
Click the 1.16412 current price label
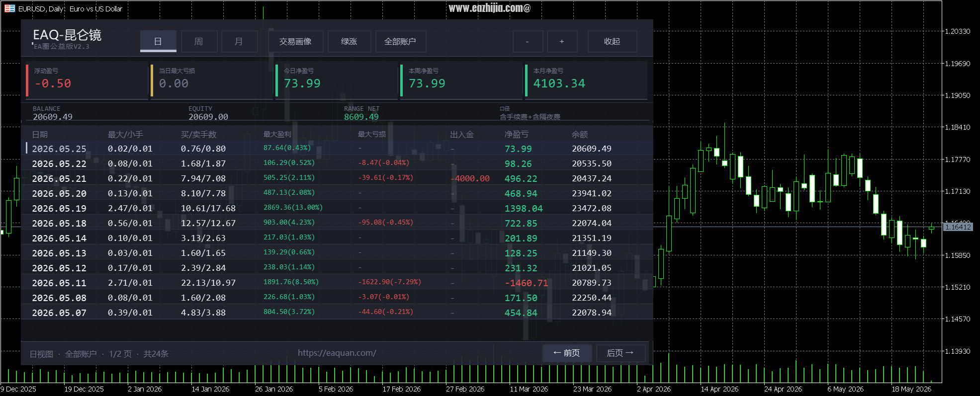point(957,227)
